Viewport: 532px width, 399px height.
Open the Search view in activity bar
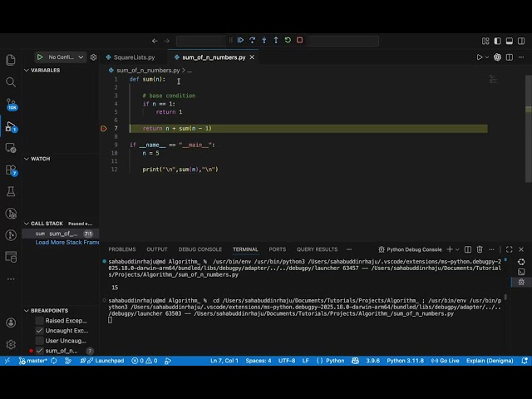pos(11,81)
